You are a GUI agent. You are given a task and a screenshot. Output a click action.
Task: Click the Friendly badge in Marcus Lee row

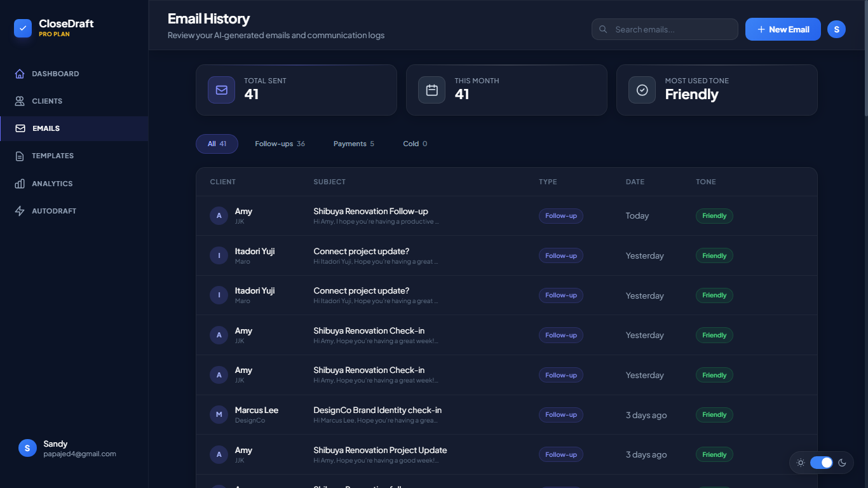[x=714, y=414]
